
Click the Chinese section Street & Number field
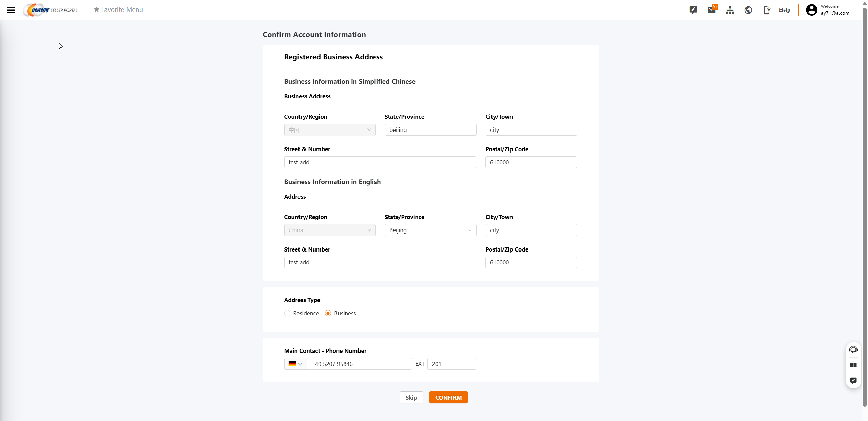380,162
